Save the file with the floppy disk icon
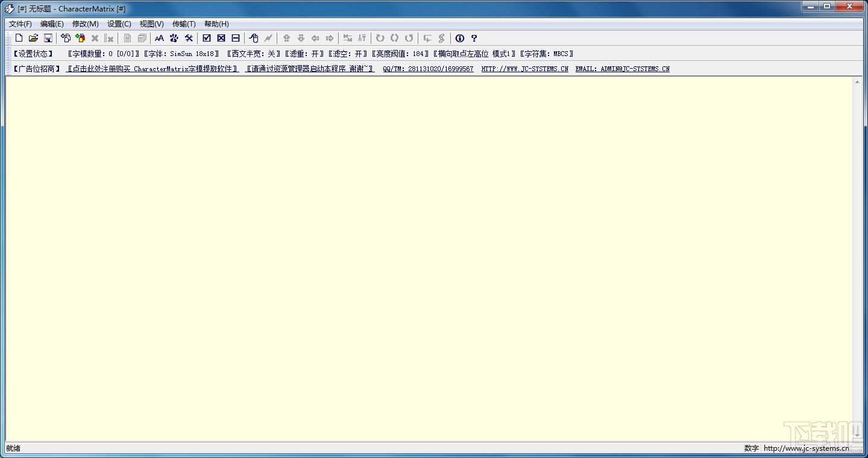This screenshot has width=868, height=458. pyautogui.click(x=48, y=38)
